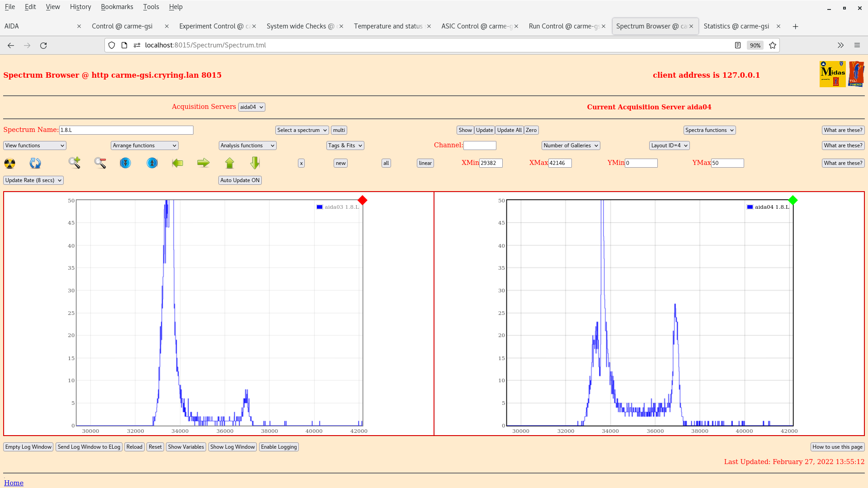Click the yellow radiation hazard icon
The height and width of the screenshot is (488, 868).
[x=9, y=163]
